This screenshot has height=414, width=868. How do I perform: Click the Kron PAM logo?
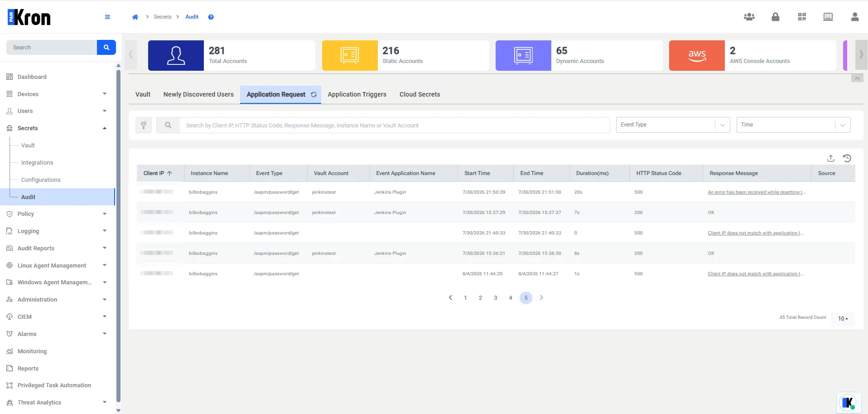click(x=29, y=18)
